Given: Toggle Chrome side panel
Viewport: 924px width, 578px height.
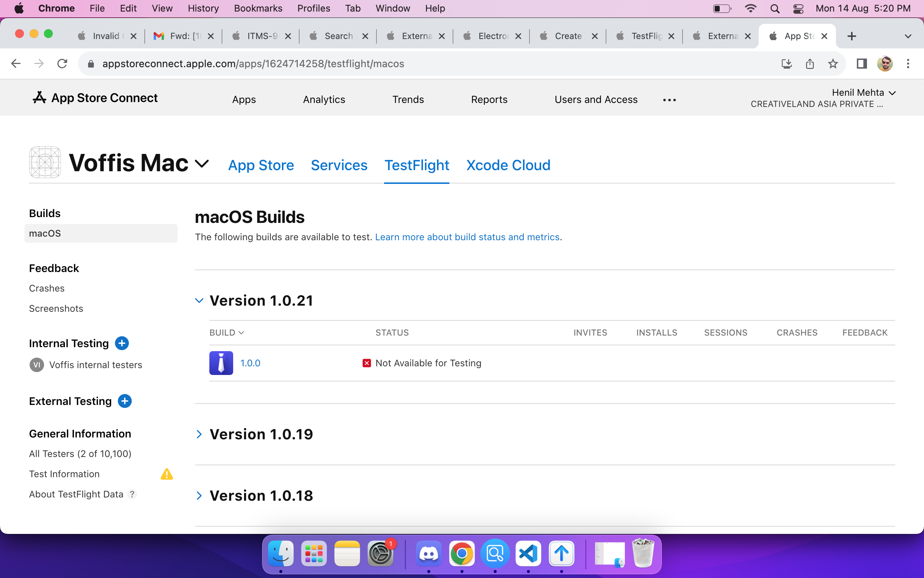Looking at the screenshot, I should coord(862,64).
